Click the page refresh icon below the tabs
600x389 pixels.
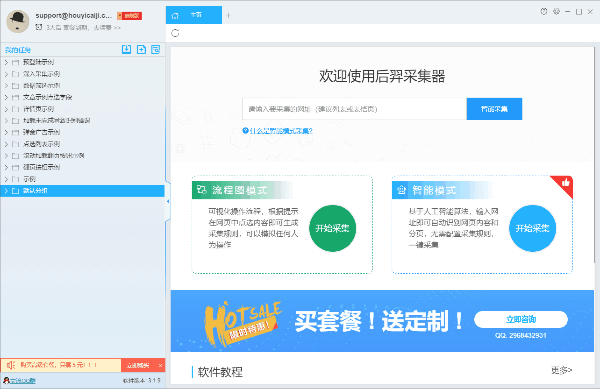pos(175,33)
